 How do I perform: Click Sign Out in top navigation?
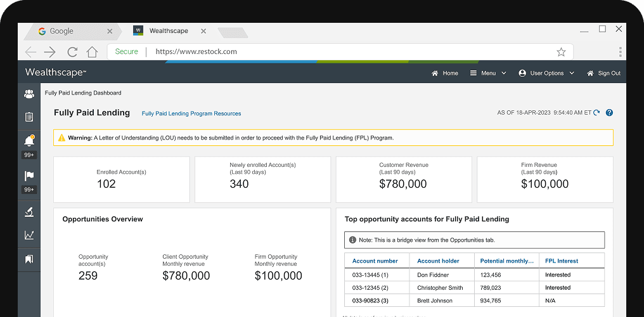(x=603, y=73)
